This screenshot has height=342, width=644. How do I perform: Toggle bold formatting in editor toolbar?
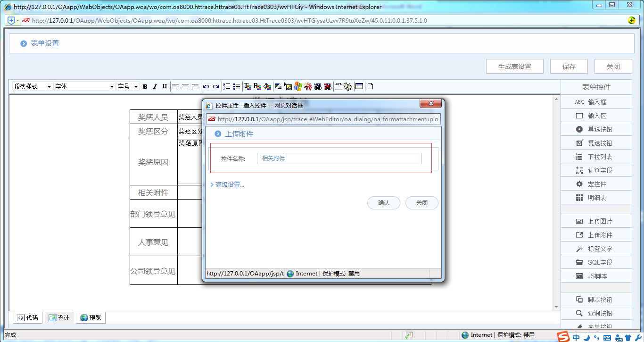[145, 87]
